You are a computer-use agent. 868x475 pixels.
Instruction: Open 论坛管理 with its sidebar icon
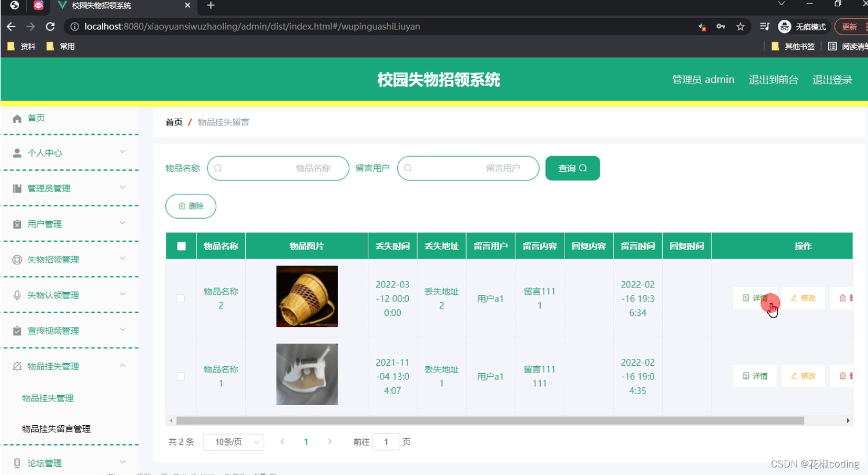17,462
